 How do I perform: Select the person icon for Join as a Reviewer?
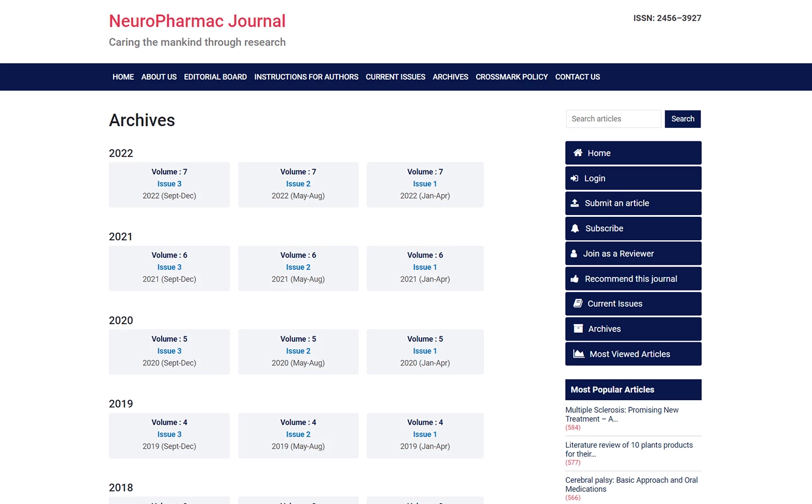point(573,253)
